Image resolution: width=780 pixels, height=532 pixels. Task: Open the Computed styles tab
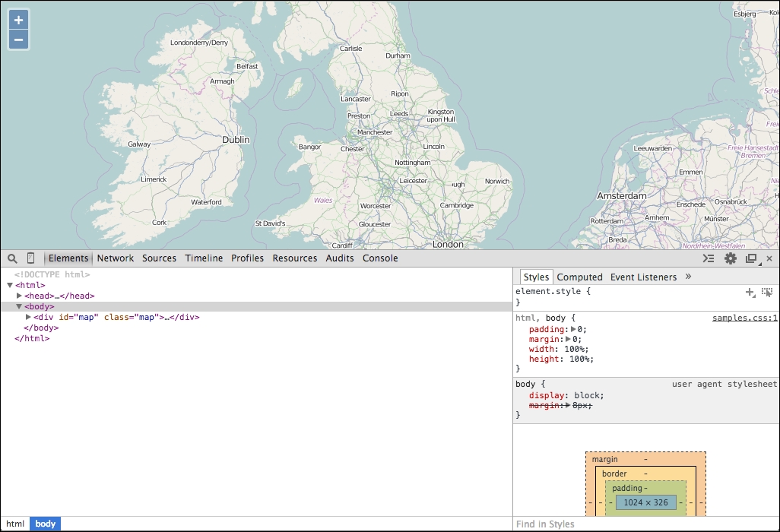[x=579, y=277]
